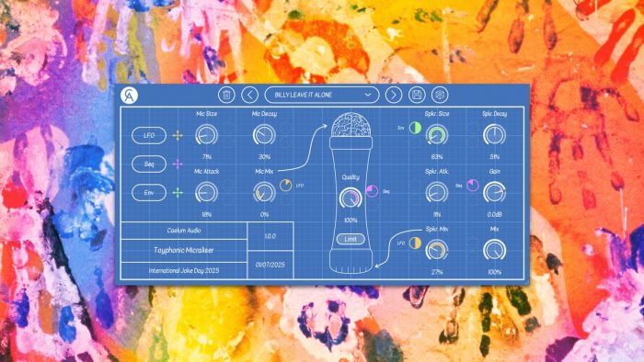The height and width of the screenshot is (362, 644).
Task: Go to previous preset with left arrow
Action: tap(249, 96)
